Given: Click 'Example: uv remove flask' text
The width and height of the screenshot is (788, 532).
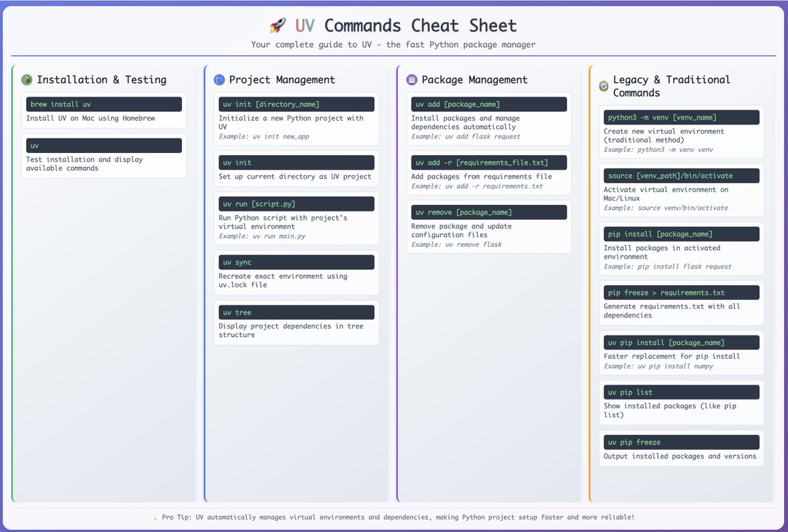Looking at the screenshot, I should pos(456,244).
